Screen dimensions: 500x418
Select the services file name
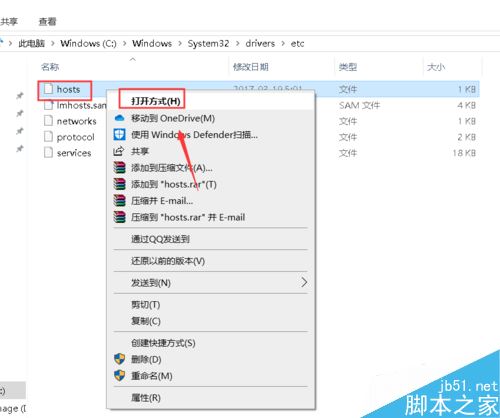(74, 153)
